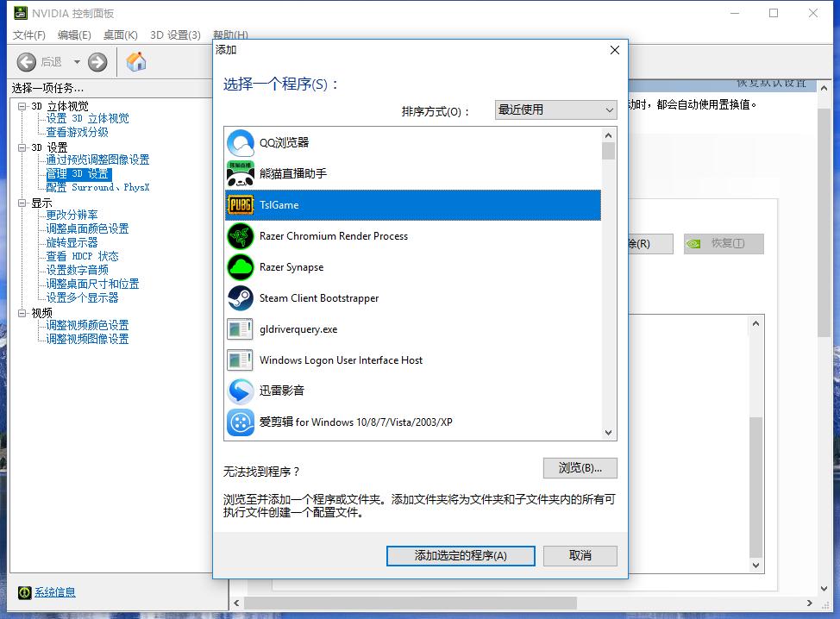Click 添加选定的程序(A) button
The height and width of the screenshot is (619, 840).
pyautogui.click(x=461, y=556)
